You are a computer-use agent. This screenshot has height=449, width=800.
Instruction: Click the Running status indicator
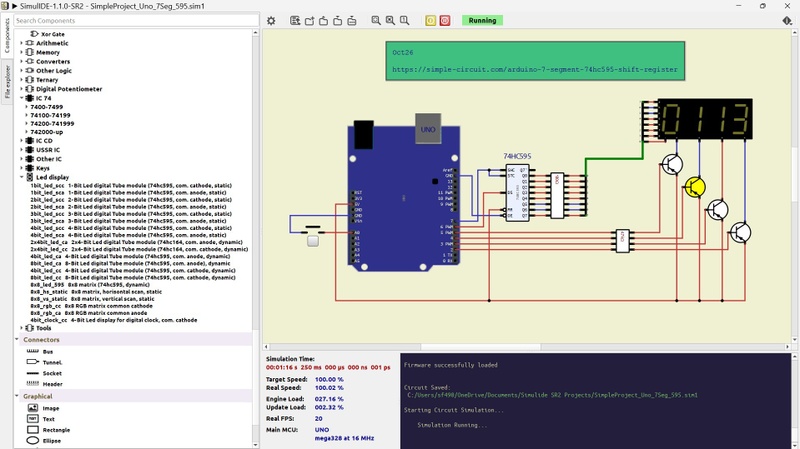coord(482,20)
